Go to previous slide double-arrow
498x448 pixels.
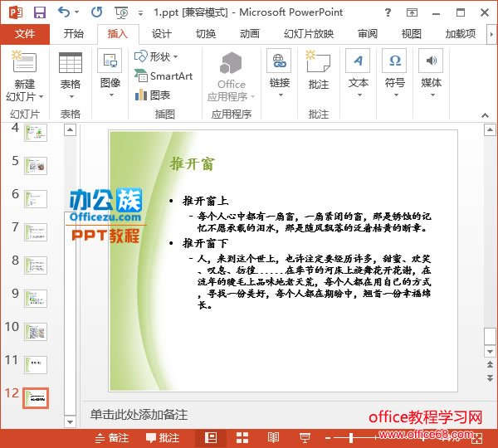[490, 364]
